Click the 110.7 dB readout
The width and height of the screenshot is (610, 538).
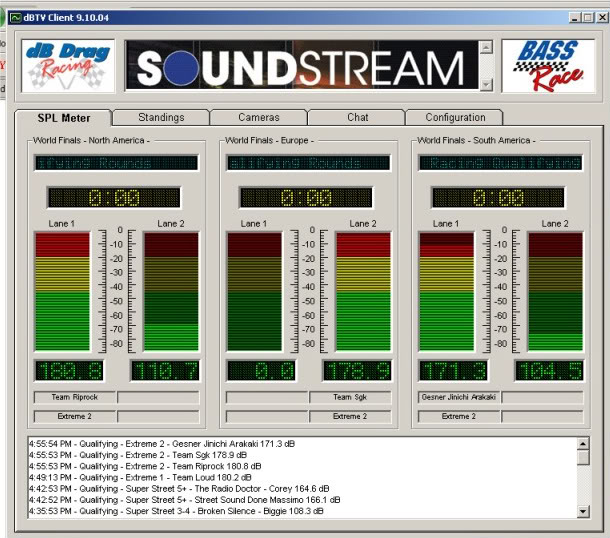pos(165,371)
